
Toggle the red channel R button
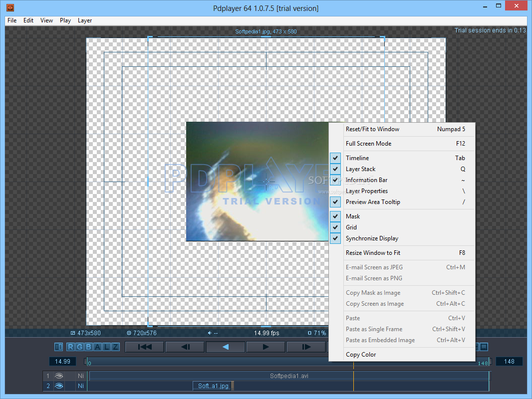[70, 347]
